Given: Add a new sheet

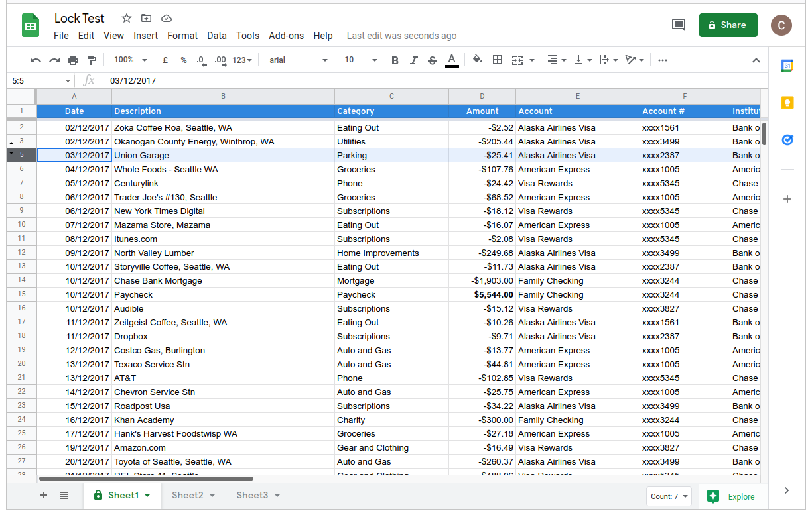Looking at the screenshot, I should point(44,495).
